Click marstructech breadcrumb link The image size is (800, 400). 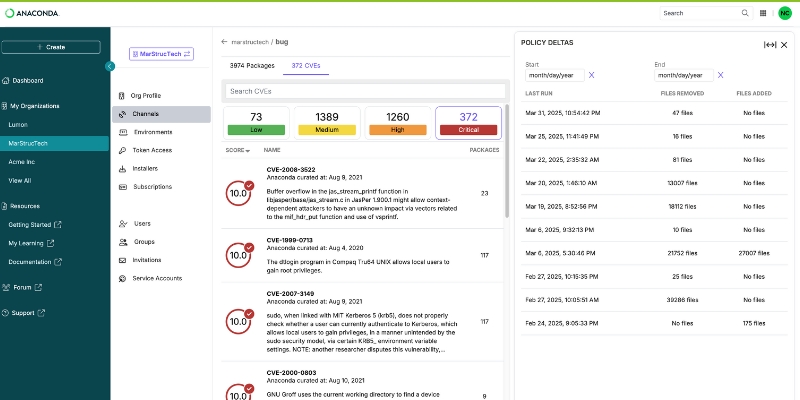(x=250, y=42)
